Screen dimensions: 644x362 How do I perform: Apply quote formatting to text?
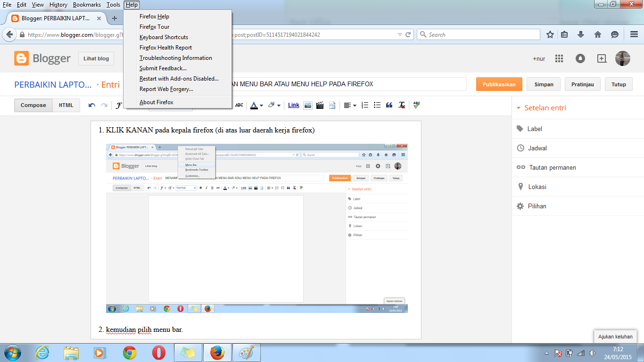coord(389,105)
